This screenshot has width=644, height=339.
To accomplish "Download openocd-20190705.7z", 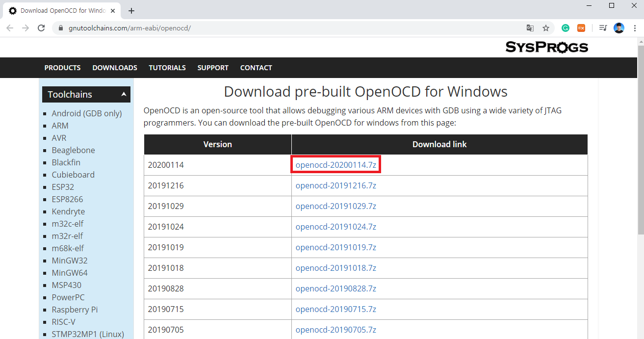I will point(336,330).
